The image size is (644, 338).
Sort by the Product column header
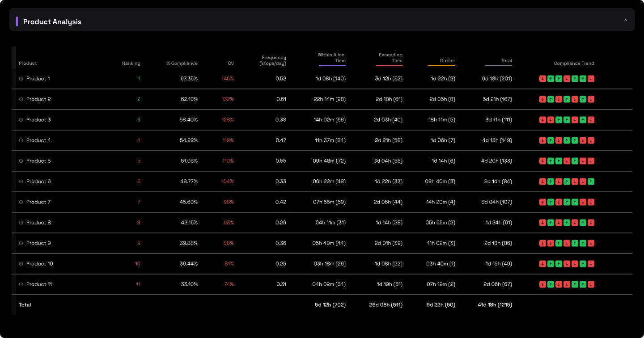[x=28, y=63]
